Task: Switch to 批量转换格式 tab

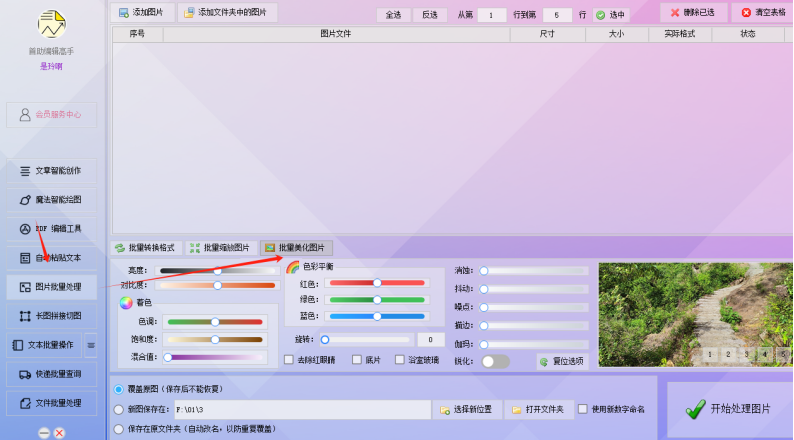Action: pos(146,248)
